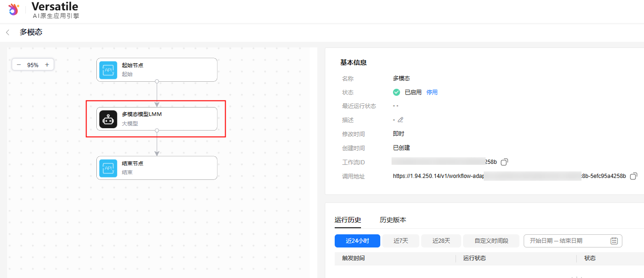Viewport: 644px width, 278px height.
Task: Click the 多模态 page title
Action: (31, 32)
